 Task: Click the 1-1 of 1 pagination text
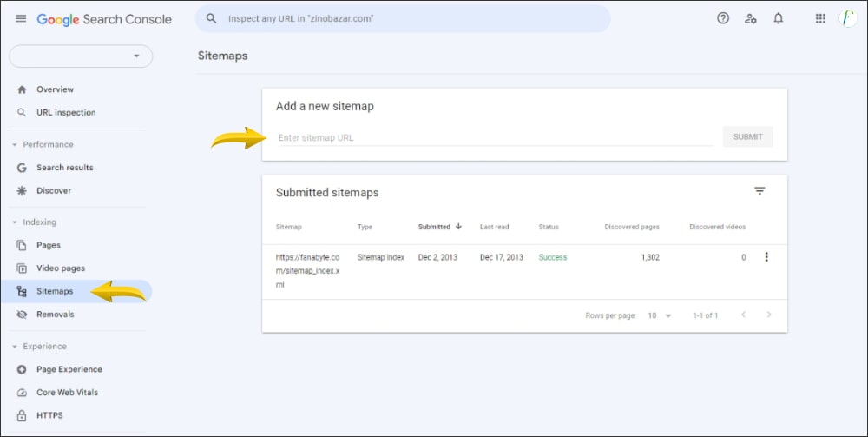[705, 315]
